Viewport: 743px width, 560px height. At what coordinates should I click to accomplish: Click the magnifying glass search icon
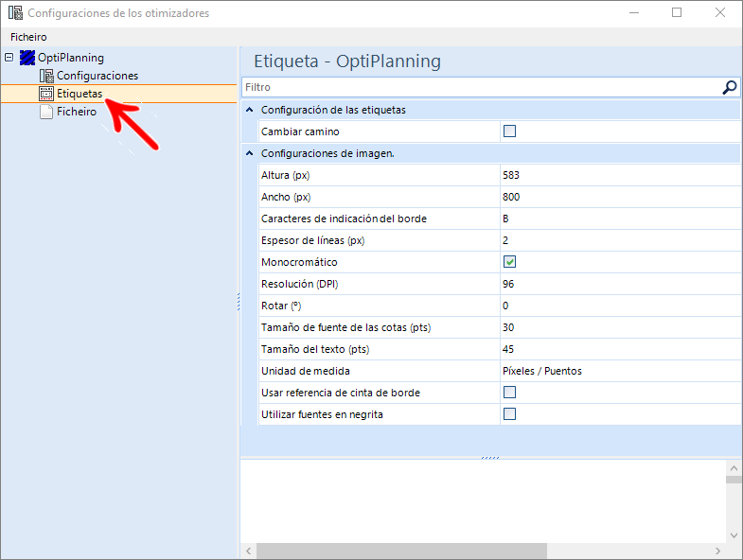click(x=729, y=87)
